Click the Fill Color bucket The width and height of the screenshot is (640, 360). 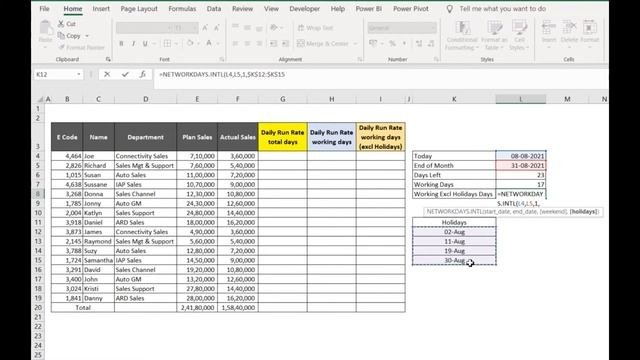tap(190, 43)
